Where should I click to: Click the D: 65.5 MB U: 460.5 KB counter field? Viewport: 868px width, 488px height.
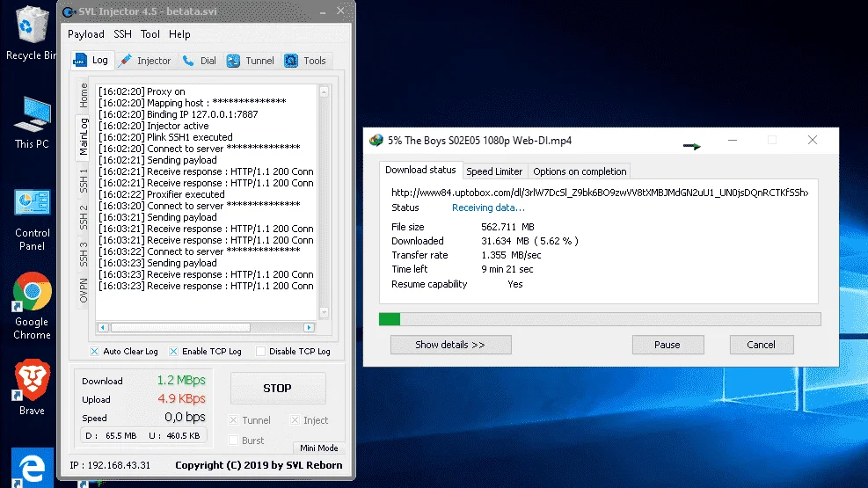click(x=143, y=435)
